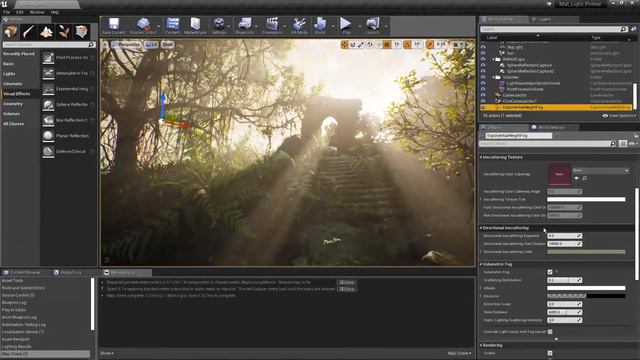Screen dimensions: 640x360
Task: Open the Settings toolbar button
Action: point(219,26)
